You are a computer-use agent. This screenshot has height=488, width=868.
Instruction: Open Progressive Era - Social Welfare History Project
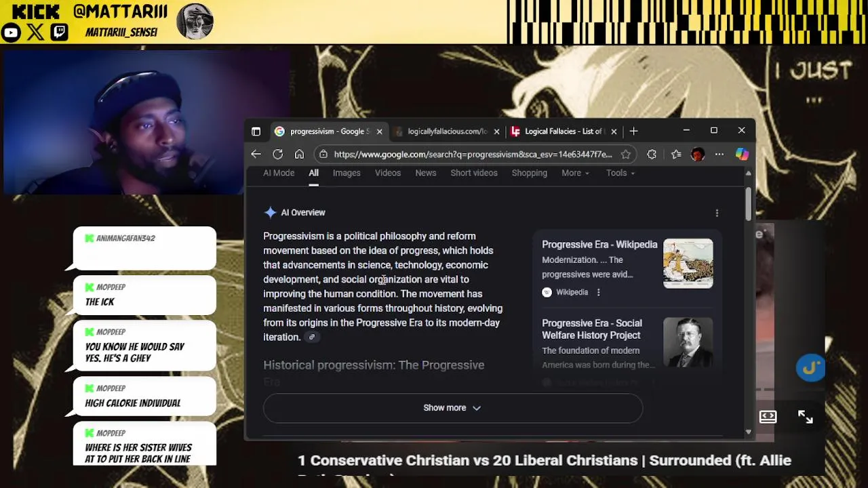coord(592,329)
